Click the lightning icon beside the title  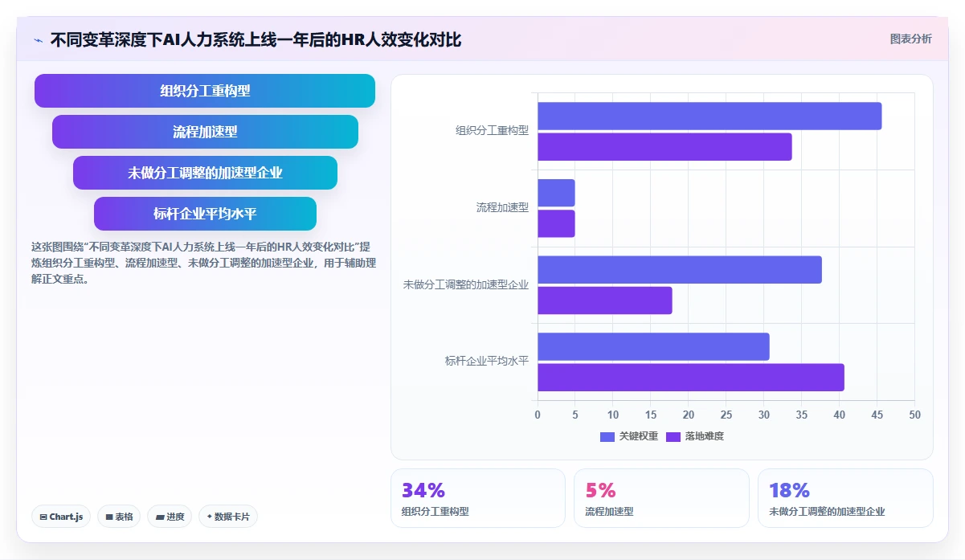tap(39, 40)
